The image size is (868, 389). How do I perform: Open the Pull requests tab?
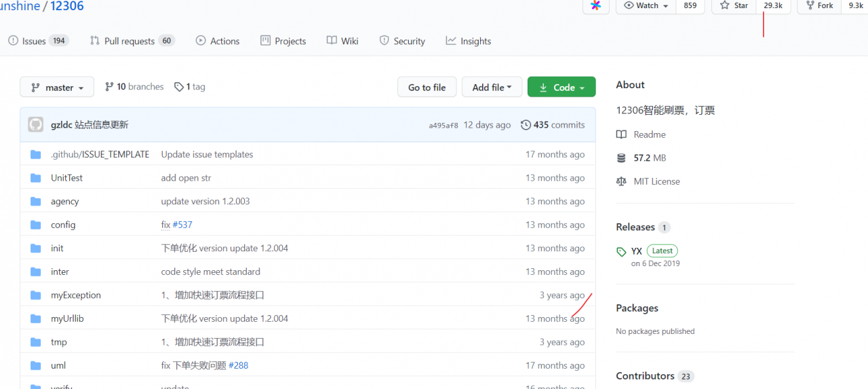[132, 41]
